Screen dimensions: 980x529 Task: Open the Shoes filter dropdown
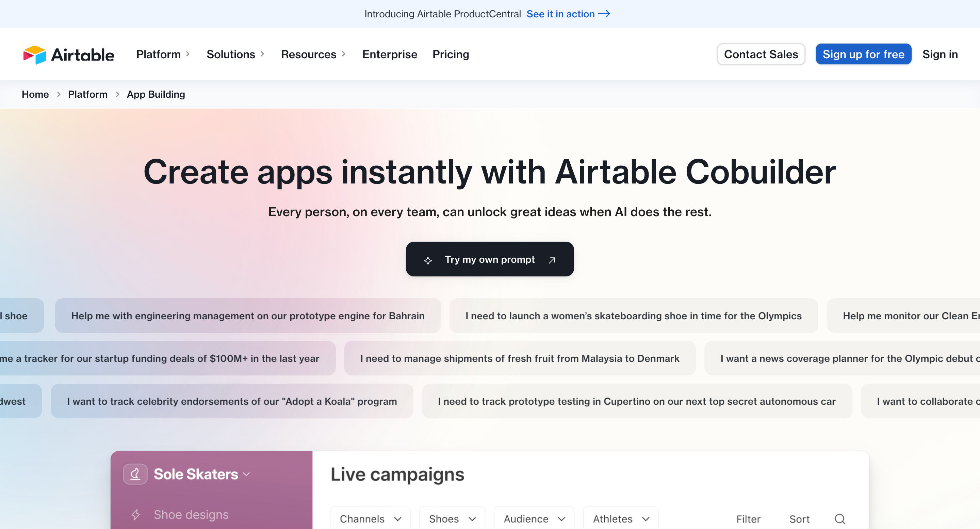pos(452,519)
